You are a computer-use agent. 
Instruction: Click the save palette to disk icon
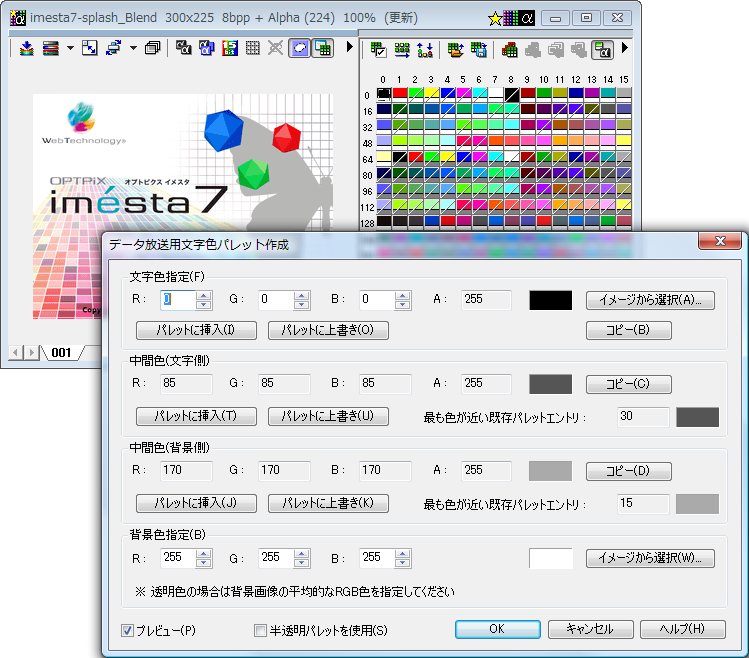[x=479, y=50]
